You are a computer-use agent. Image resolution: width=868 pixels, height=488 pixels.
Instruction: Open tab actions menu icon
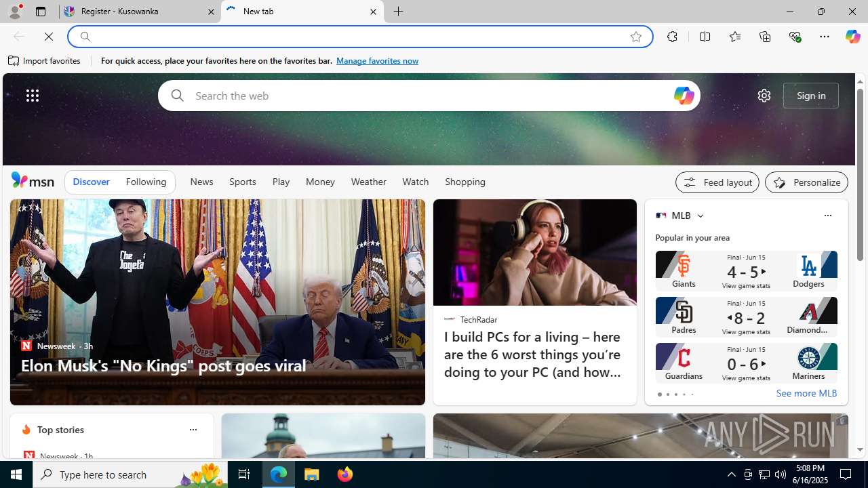pyautogui.click(x=41, y=12)
